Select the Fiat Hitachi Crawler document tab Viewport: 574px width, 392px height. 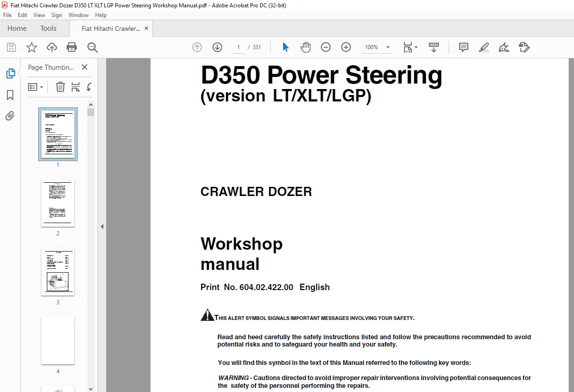111,28
